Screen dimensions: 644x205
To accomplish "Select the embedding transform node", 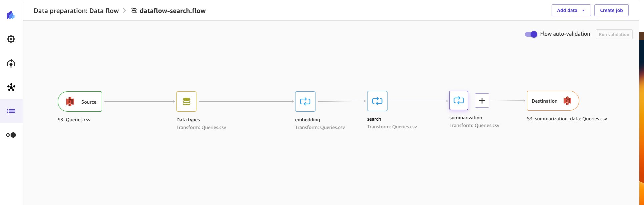I will coord(305,102).
